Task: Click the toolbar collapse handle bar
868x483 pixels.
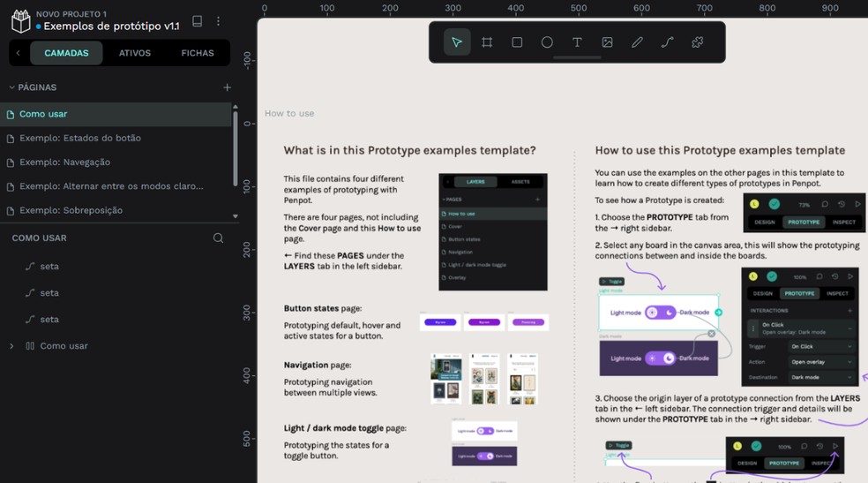Action: pyautogui.click(x=577, y=57)
